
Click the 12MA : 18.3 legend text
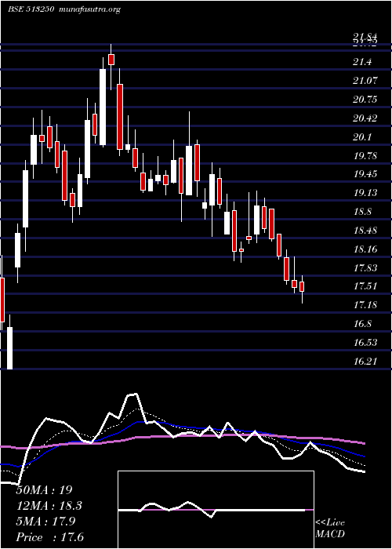pyautogui.click(x=49, y=506)
